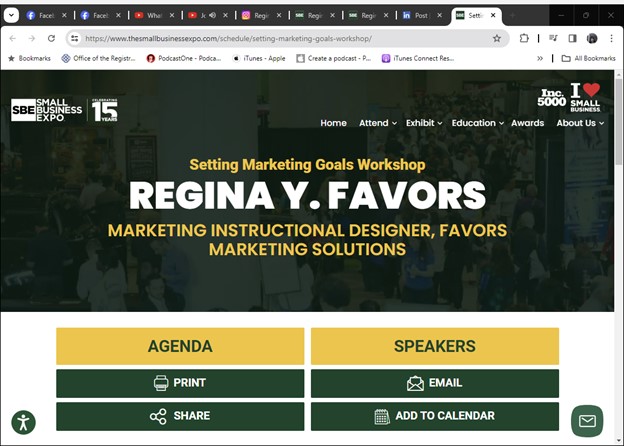Go to the Home nav item
Viewport: 624px width, 446px height.
tap(333, 123)
